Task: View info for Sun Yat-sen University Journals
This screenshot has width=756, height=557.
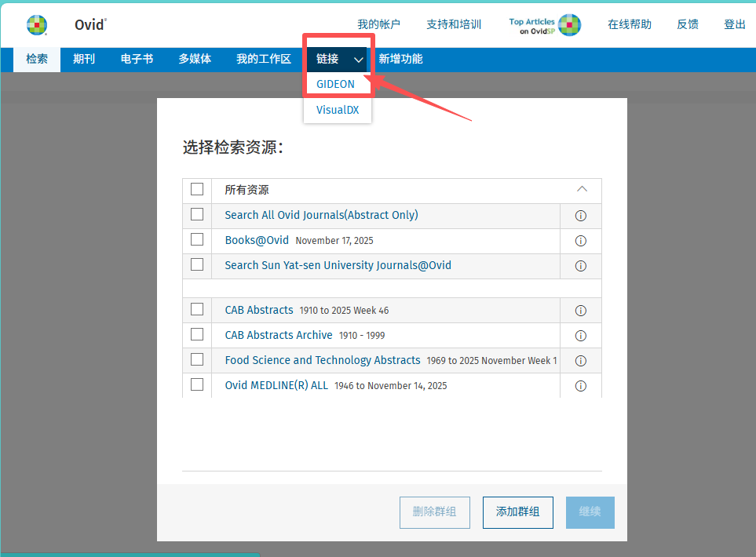Action: tap(581, 266)
